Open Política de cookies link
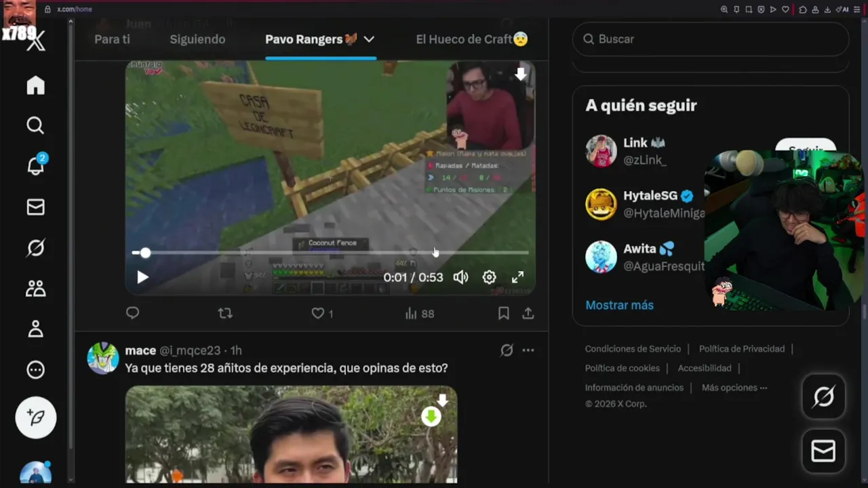The height and width of the screenshot is (488, 868). (x=623, y=368)
